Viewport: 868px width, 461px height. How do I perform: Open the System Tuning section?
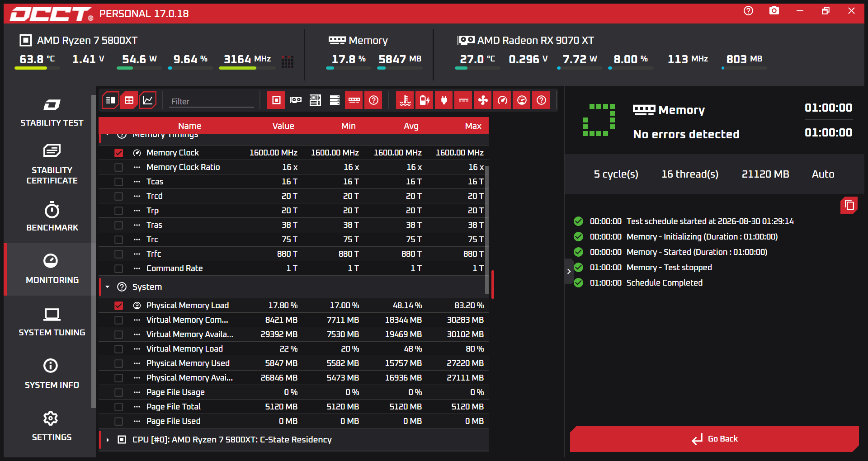(x=52, y=322)
